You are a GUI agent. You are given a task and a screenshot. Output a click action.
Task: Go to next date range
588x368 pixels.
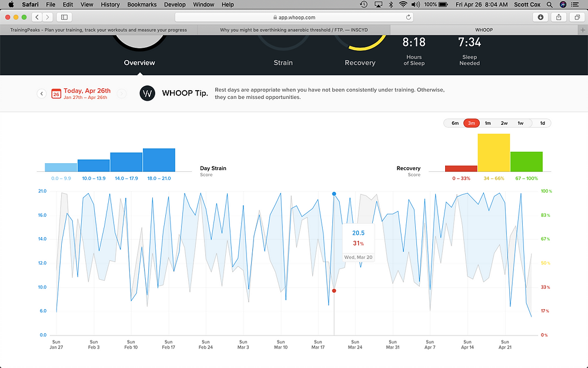122,94
